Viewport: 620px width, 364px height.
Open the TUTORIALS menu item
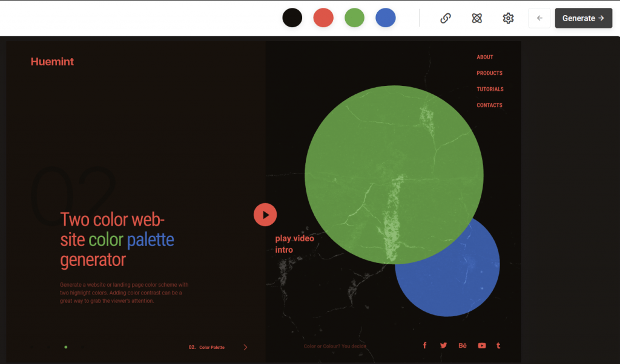click(x=490, y=89)
